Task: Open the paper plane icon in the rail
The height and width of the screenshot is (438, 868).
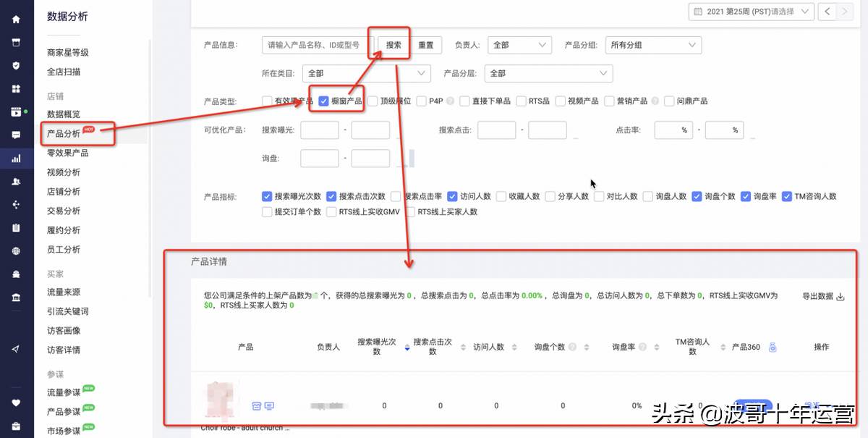Action: 16,349
